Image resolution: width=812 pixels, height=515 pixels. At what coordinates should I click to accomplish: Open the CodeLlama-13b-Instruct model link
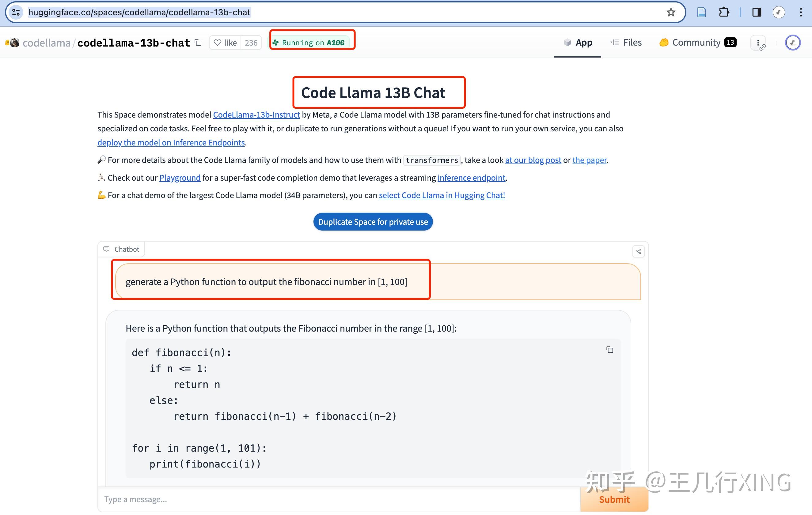[x=256, y=115]
